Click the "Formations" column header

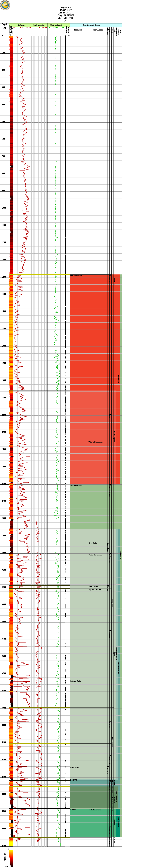click(98, 30)
